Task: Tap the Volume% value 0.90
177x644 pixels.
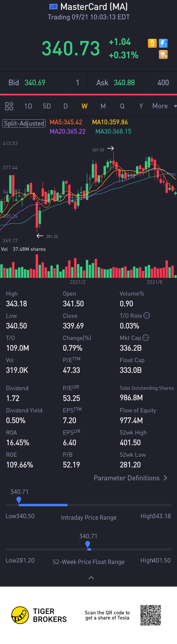Action: click(x=127, y=303)
